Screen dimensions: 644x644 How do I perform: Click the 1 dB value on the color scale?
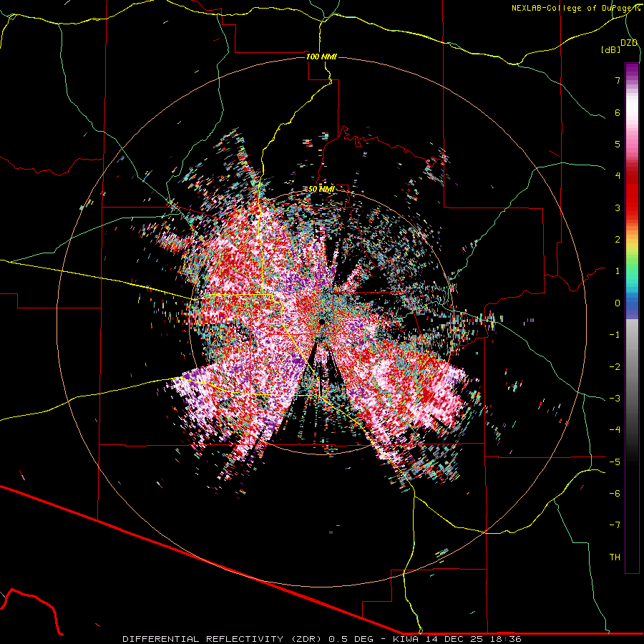618,271
